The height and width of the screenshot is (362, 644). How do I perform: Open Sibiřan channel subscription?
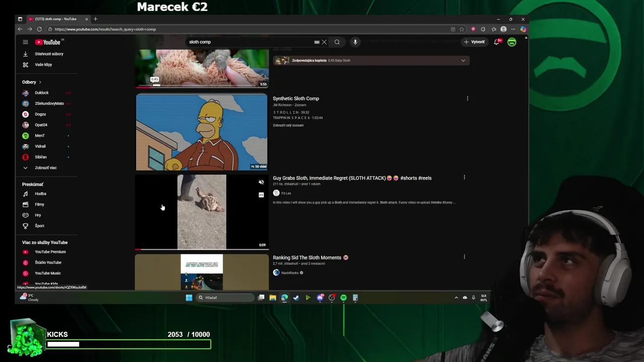41,157
